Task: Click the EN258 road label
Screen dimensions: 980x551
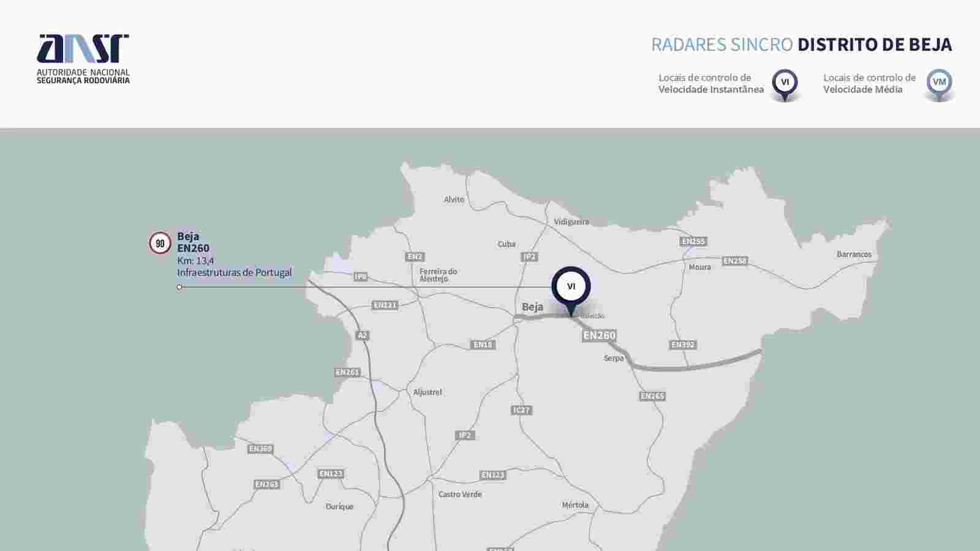Action: coord(735,261)
